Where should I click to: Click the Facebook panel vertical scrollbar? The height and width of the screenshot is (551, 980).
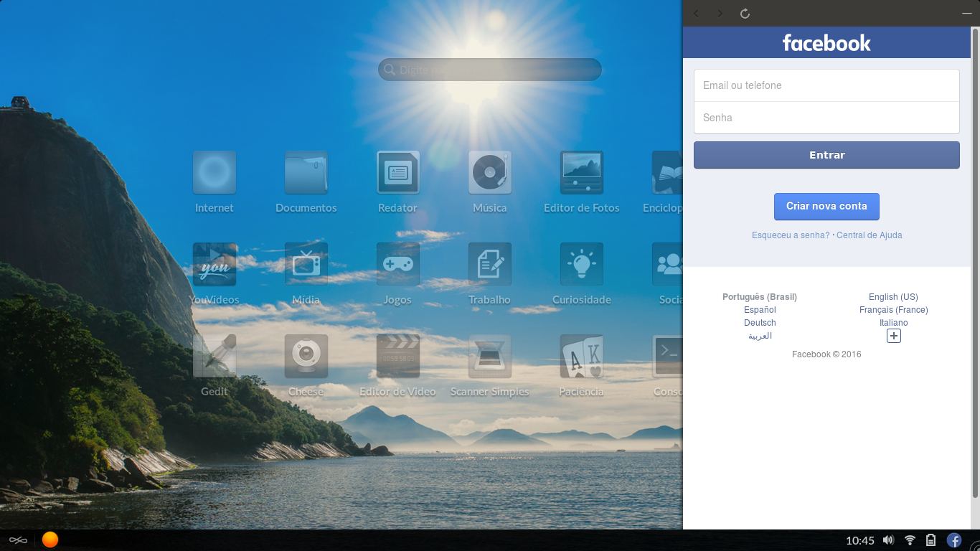coord(975,263)
